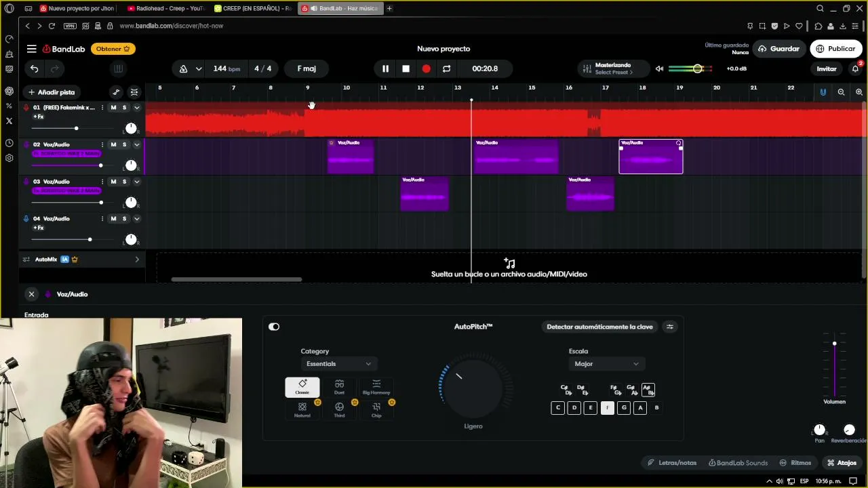Click the Obtener membership button
Screen dimensions: 868x488
point(113,49)
